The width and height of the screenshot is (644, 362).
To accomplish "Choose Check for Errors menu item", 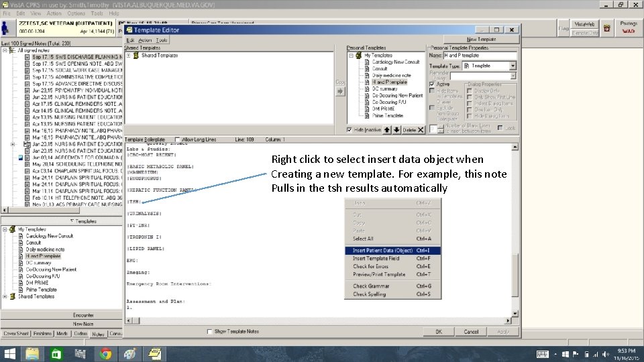I will (x=392, y=266).
